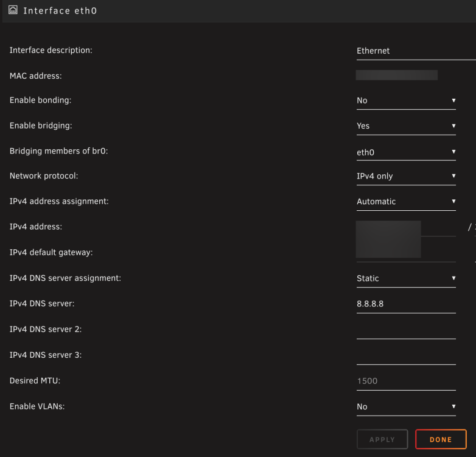The width and height of the screenshot is (476, 457).
Task: Click the Interface eth0 network icon
Action: [13, 10]
